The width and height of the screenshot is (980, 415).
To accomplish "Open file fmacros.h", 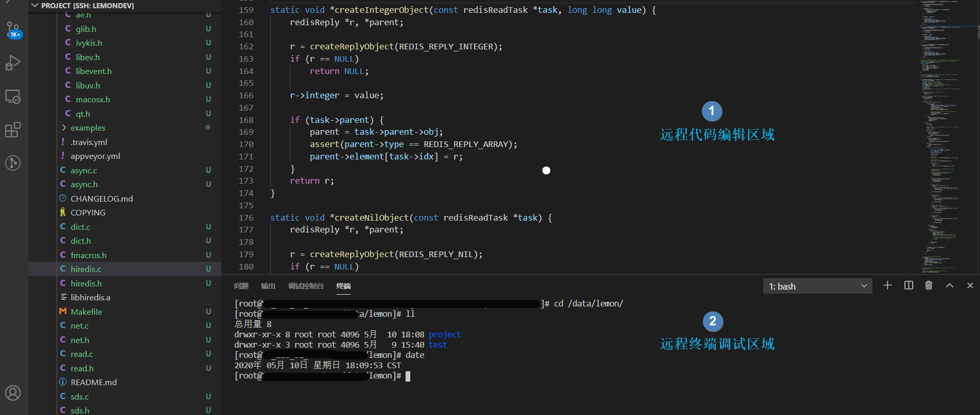I will [89, 255].
